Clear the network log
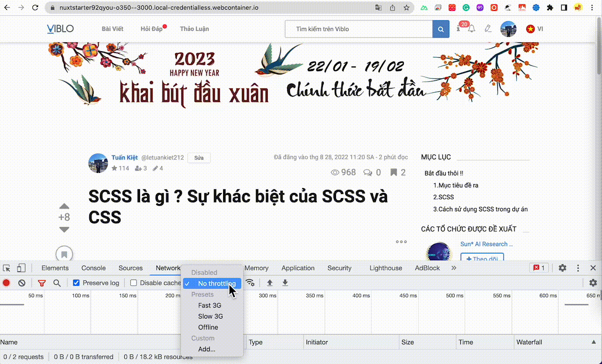This screenshot has height=364, width=602. [x=21, y=283]
